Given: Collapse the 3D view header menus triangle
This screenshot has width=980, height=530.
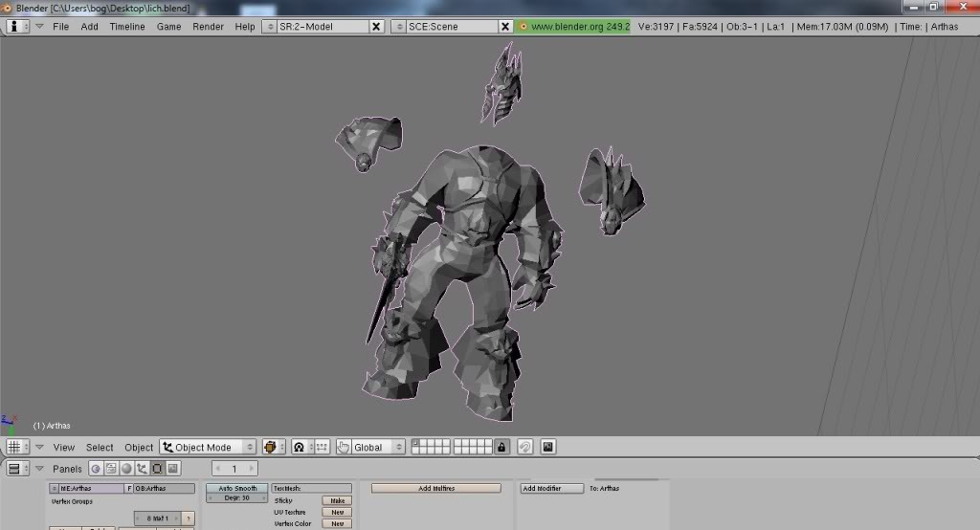Looking at the screenshot, I should point(39,447).
